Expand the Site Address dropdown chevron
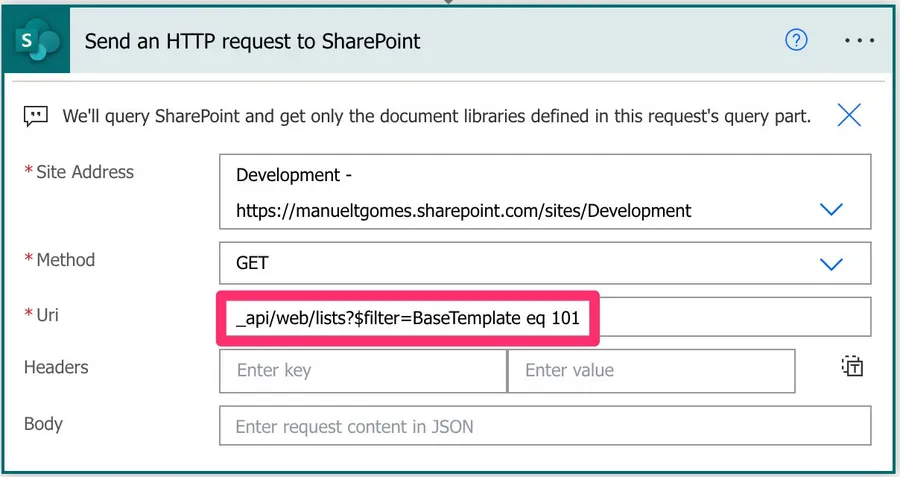Image resolution: width=900 pixels, height=477 pixels. tap(831, 210)
